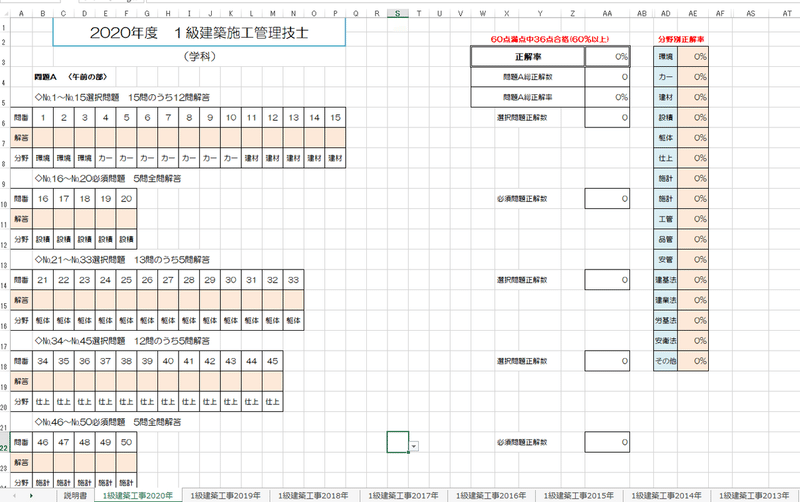
Task: Click the 0% cell beside 建基法
Action: click(x=693, y=280)
